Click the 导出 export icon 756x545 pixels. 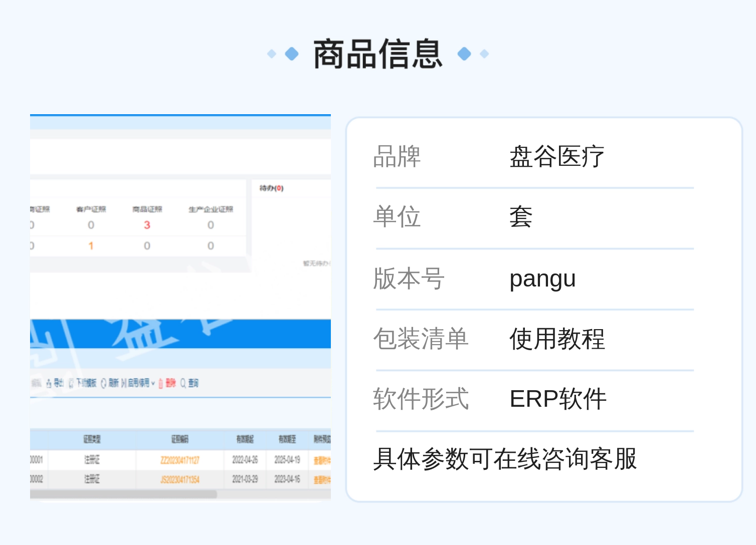point(49,383)
